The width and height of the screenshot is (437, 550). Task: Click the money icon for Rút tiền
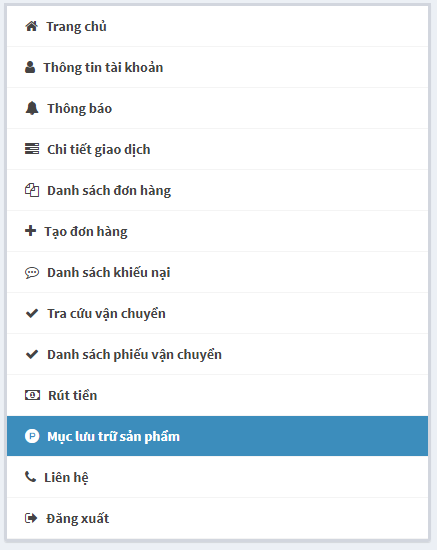point(32,395)
